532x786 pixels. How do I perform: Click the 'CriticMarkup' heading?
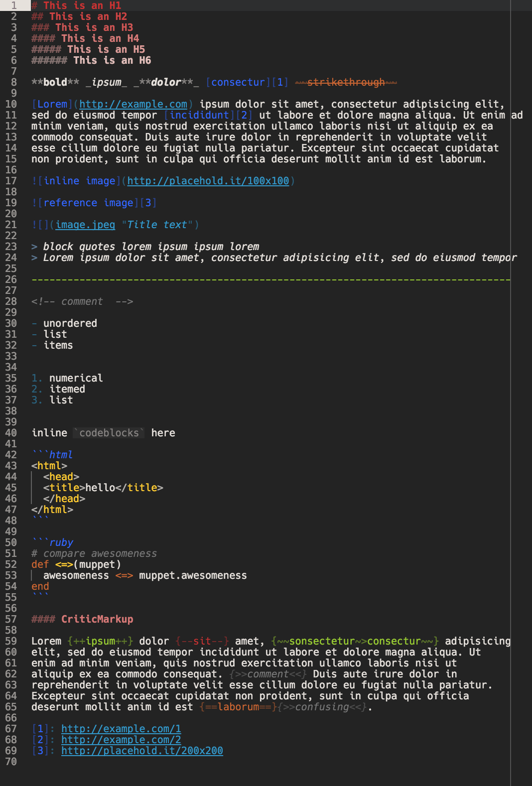coord(97,619)
